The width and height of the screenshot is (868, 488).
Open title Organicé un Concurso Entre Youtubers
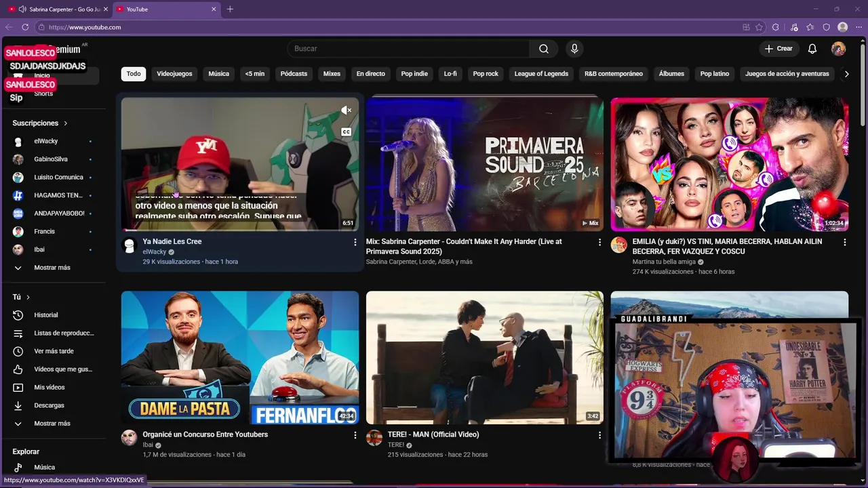pos(205,435)
